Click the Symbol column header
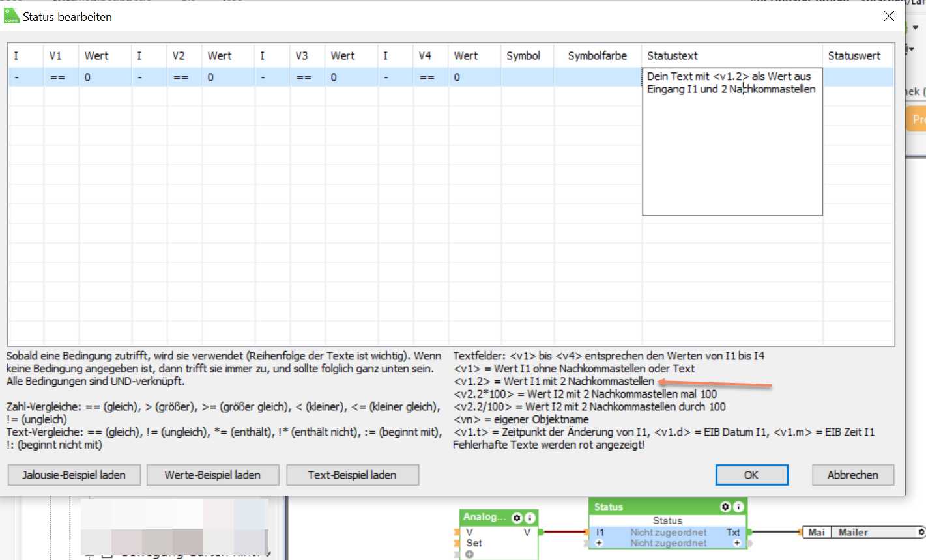The width and height of the screenshot is (926, 560). (x=528, y=56)
